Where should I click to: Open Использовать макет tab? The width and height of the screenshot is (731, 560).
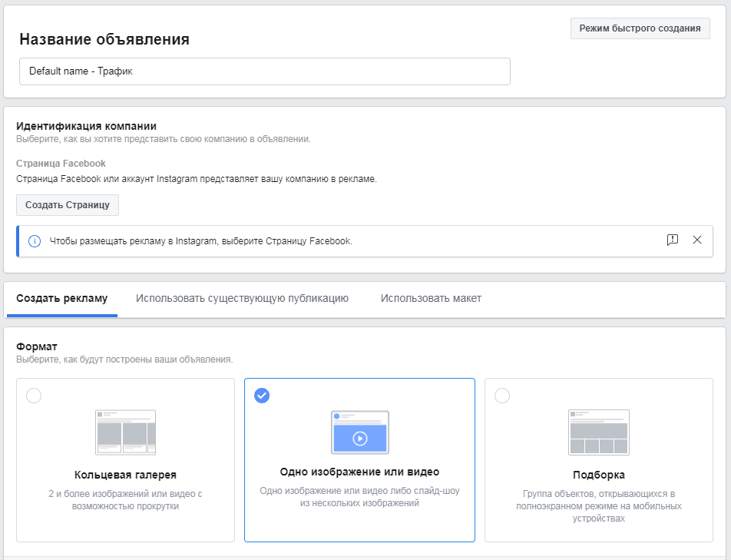(x=431, y=298)
